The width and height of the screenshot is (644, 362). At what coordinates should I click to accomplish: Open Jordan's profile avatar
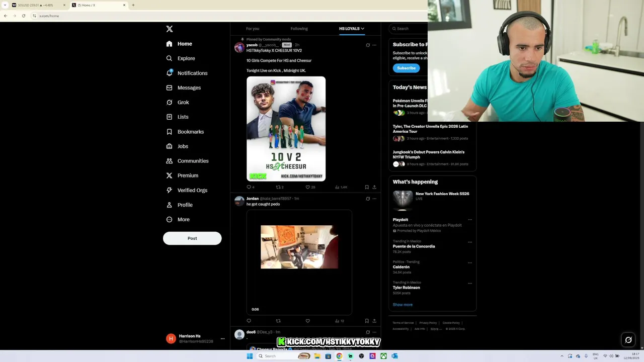[239, 201]
